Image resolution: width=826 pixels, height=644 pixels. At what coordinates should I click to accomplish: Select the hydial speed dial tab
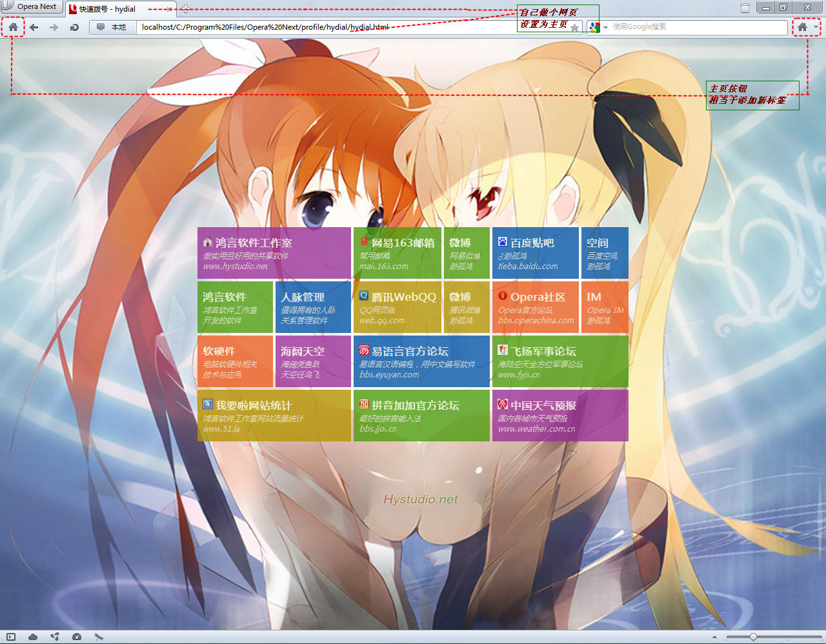click(x=121, y=9)
